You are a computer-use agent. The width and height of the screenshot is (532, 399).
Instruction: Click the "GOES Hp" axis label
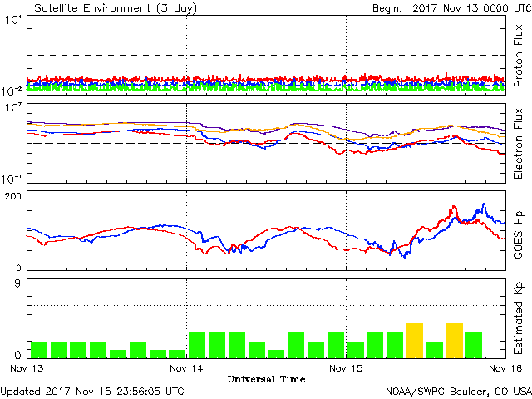[x=518, y=234]
